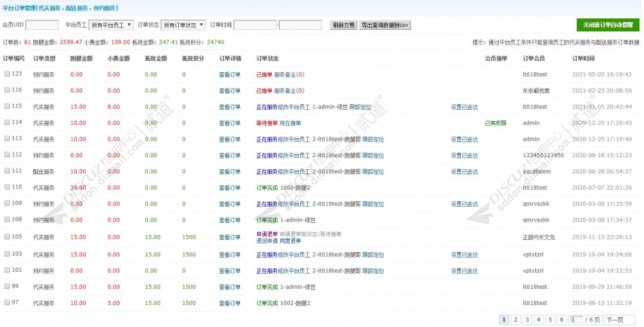The image size is (644, 327).
Task: Check the box next to order 114
Action: click(7, 122)
